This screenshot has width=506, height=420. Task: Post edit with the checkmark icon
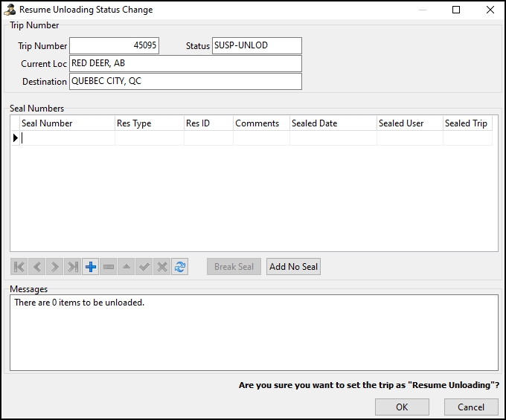coord(144,267)
